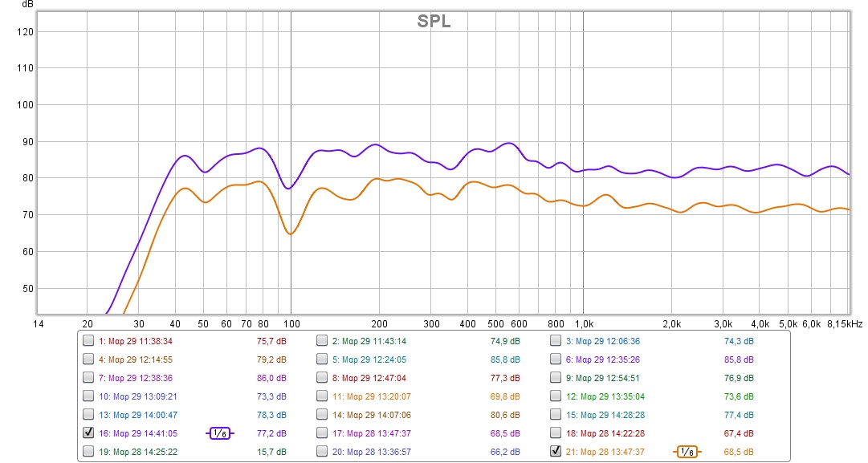Tick trace 14 Map 29 14:07:06

coord(322,414)
